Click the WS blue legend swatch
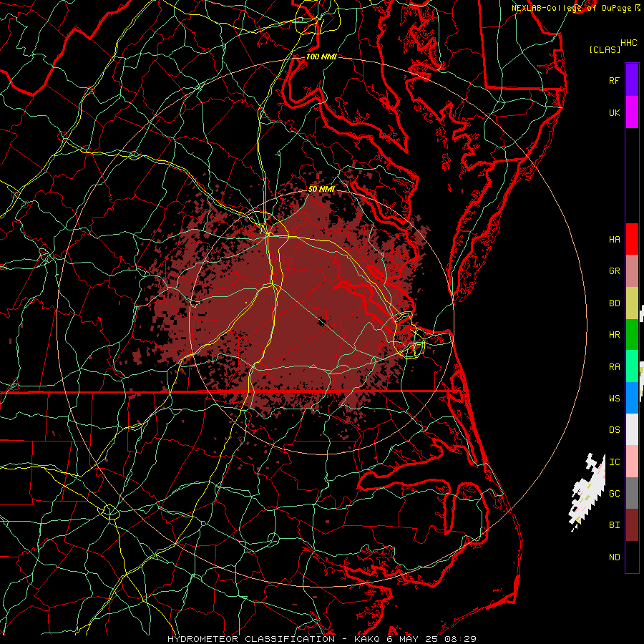 click(632, 398)
